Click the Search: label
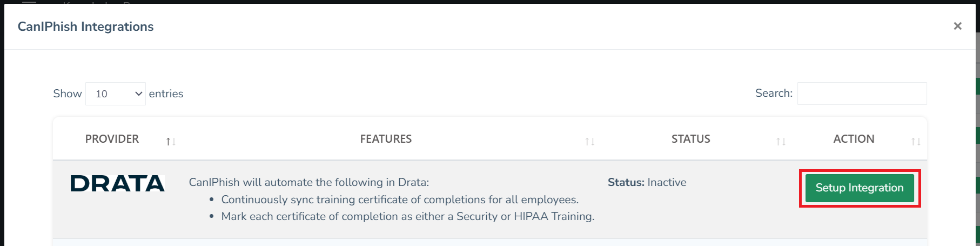The height and width of the screenshot is (246, 980). (774, 93)
